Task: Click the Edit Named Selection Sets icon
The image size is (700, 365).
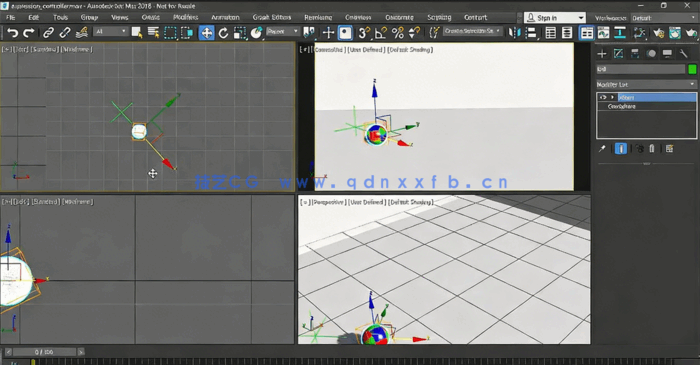Action: pyautogui.click(x=434, y=33)
